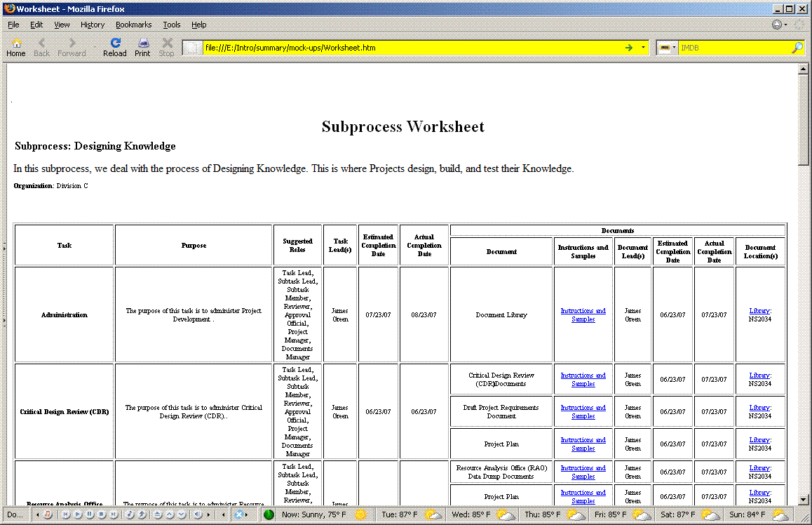Image resolution: width=812 pixels, height=525 pixels.
Task: Click the right arrow after the blue X icon
Action: [x=247, y=514]
